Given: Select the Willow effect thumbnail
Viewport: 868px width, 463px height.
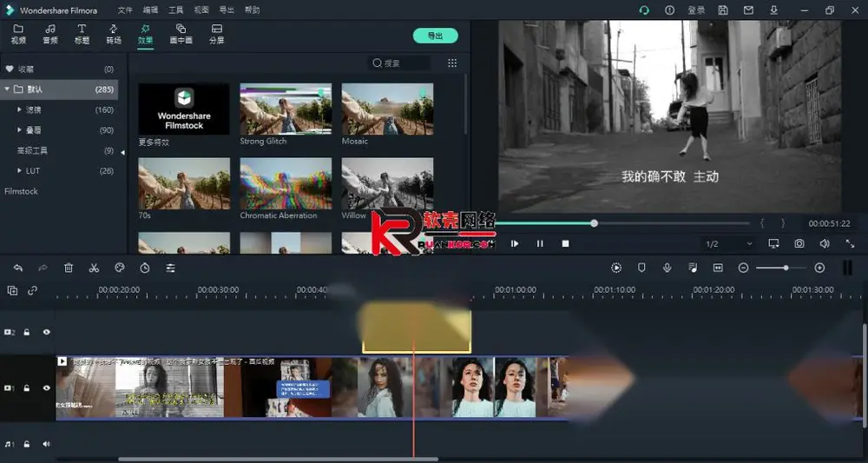Looking at the screenshot, I should [387, 183].
